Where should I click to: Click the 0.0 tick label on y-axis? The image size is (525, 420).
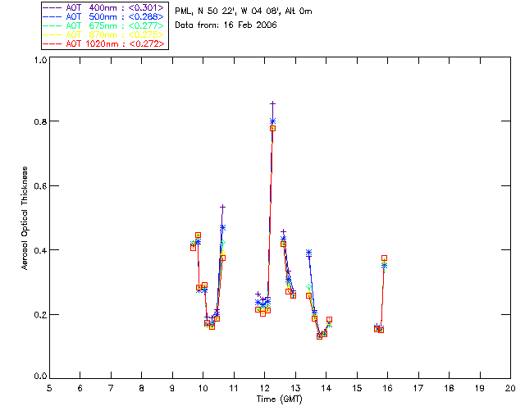(39, 377)
